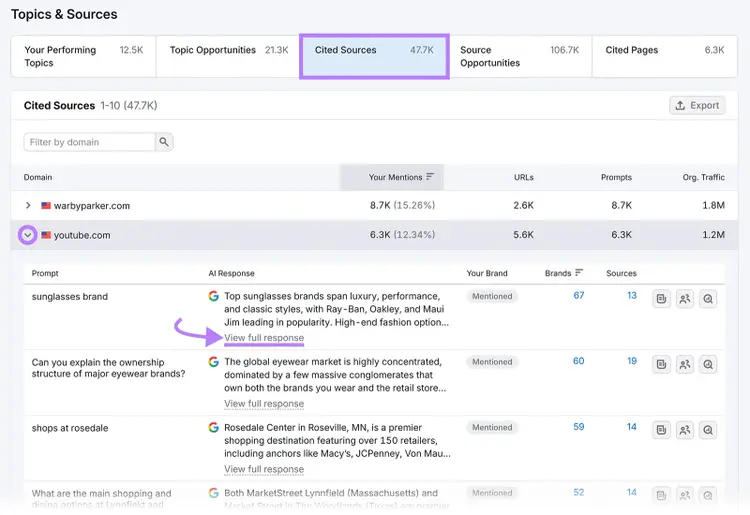This screenshot has height=515, width=750.
Task: Click the Google icon in eyewear ownership response
Action: coord(213,362)
